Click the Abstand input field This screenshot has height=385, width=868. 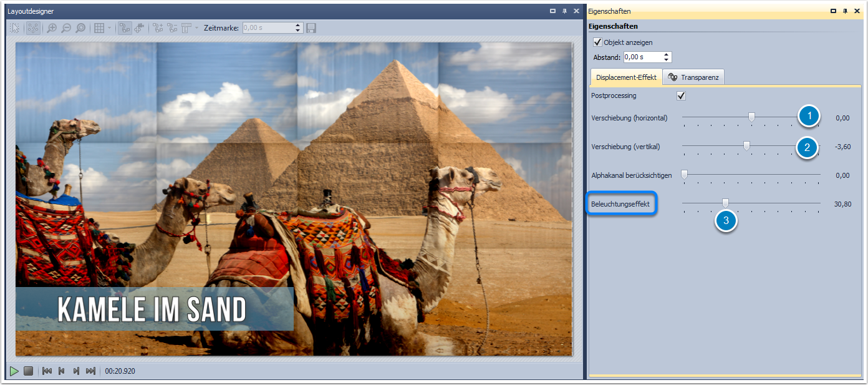coord(641,57)
